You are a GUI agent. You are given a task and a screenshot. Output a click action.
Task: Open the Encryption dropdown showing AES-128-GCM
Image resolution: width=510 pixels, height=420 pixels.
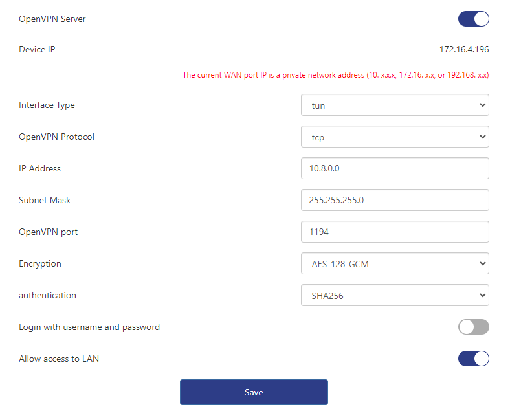[395, 263]
